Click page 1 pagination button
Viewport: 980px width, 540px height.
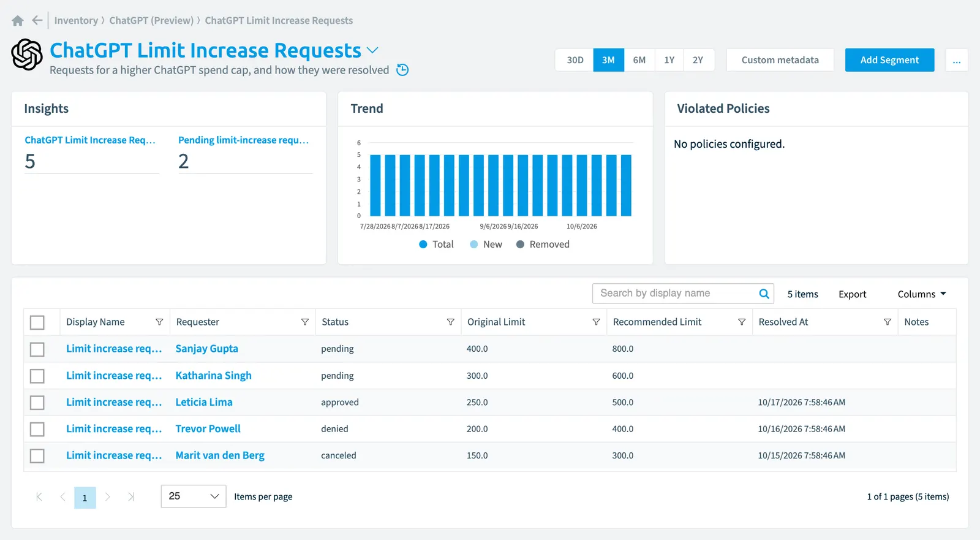click(85, 497)
